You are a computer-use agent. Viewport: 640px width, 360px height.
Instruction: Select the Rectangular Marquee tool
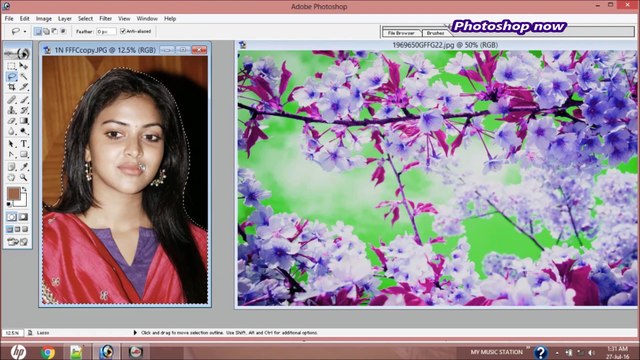[11, 66]
